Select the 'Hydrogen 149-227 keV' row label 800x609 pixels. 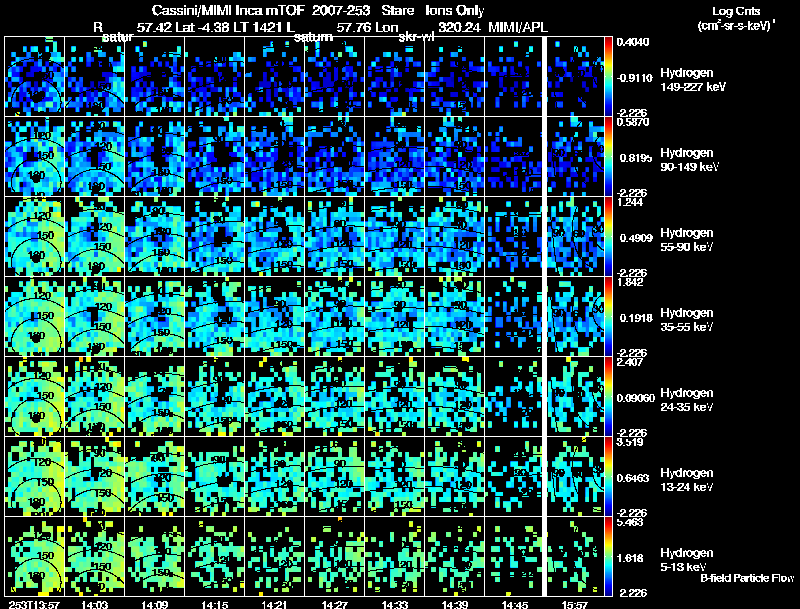692,80
